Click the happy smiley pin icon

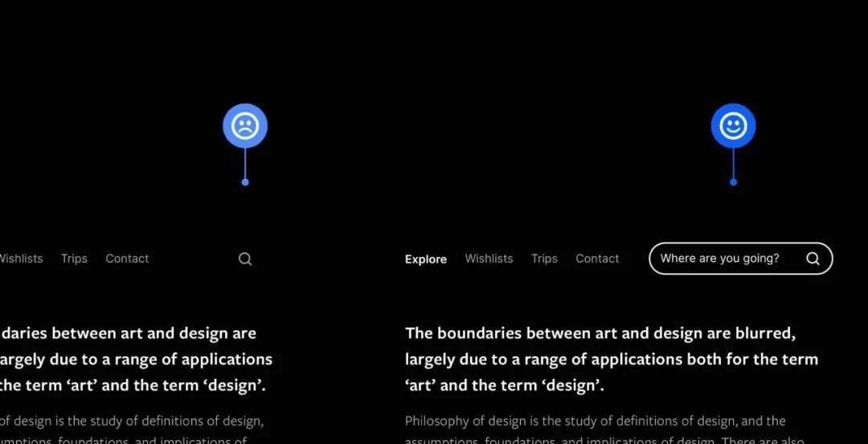(x=733, y=125)
